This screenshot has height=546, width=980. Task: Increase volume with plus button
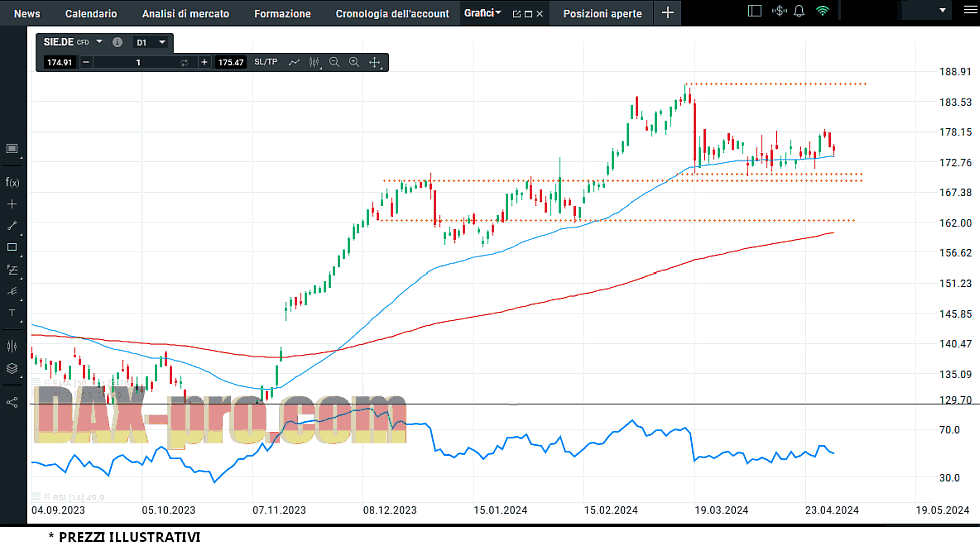click(x=204, y=62)
